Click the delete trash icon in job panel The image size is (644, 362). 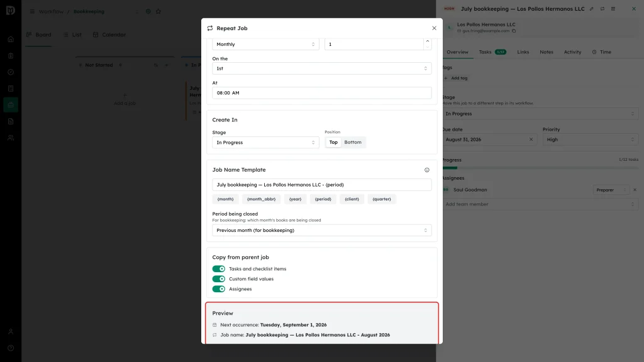tap(613, 9)
